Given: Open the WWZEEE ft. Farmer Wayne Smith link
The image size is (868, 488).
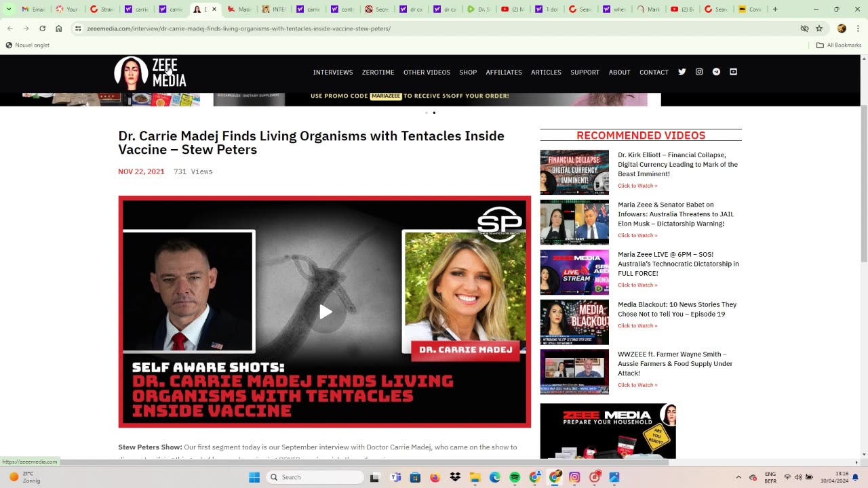Looking at the screenshot, I should click(675, 363).
